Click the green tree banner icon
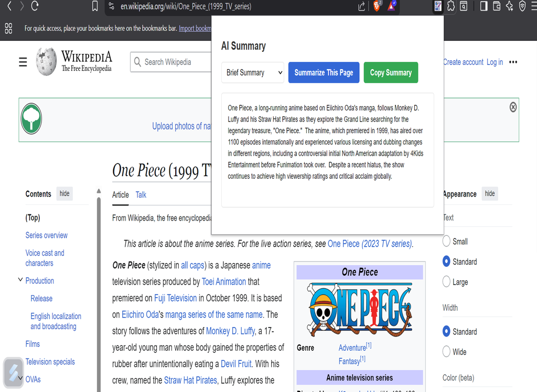 31,119
